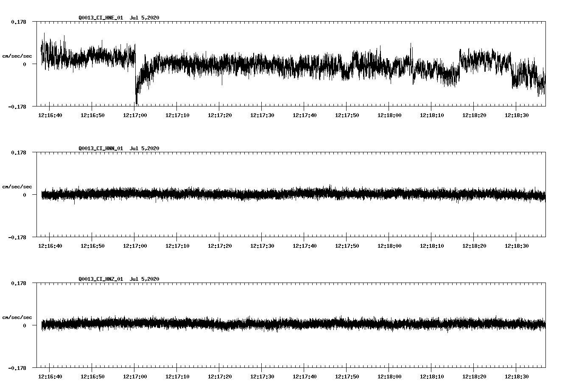Select the 12:17:30 time label under HNE plot
The height and width of the screenshot is (392, 576).
(x=262, y=115)
